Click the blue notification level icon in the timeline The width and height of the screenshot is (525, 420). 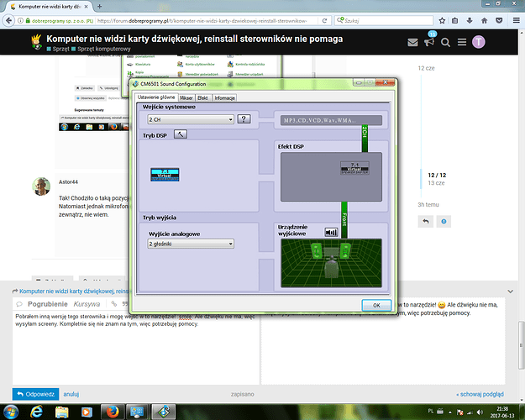pyautogui.click(x=444, y=222)
